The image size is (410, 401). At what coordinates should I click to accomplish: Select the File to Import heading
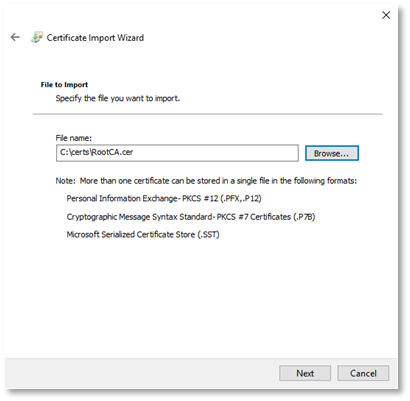[x=64, y=85]
